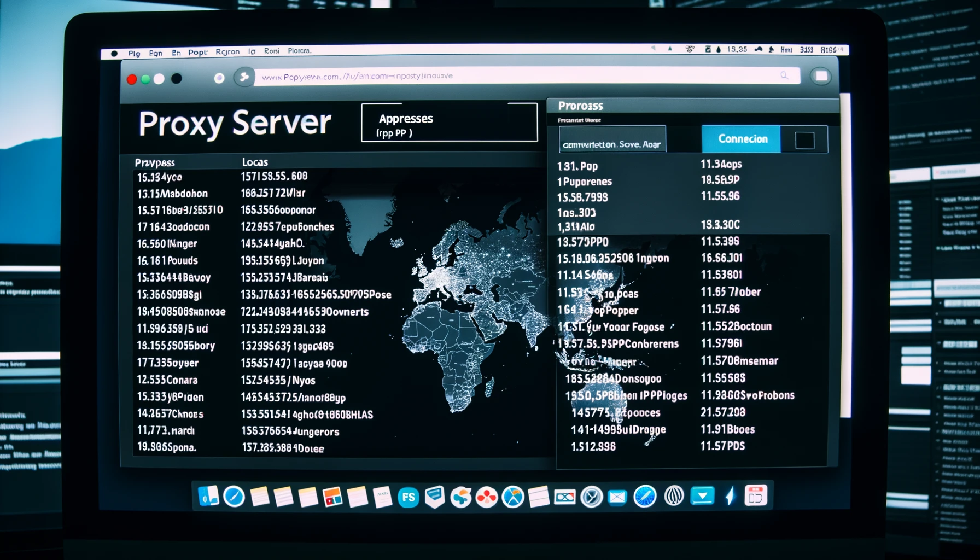Click the 141-14995ulDragge entry
The image size is (980, 560).
[618, 430]
